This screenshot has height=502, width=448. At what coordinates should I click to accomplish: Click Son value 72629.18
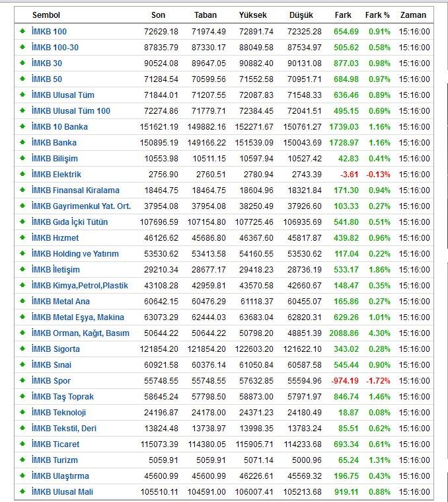(161, 31)
